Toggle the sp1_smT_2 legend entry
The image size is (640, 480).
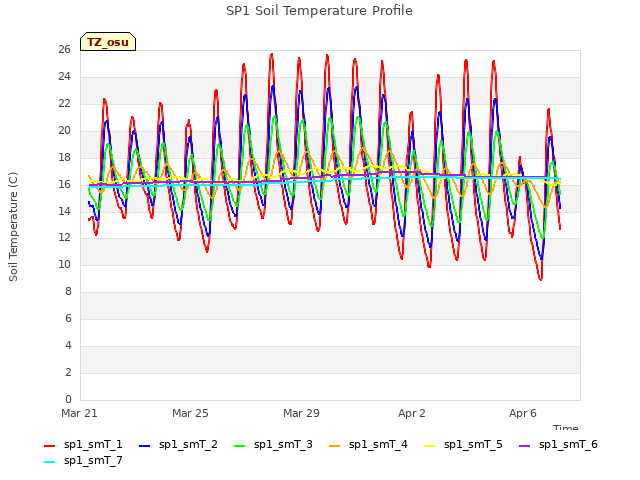pos(178,444)
